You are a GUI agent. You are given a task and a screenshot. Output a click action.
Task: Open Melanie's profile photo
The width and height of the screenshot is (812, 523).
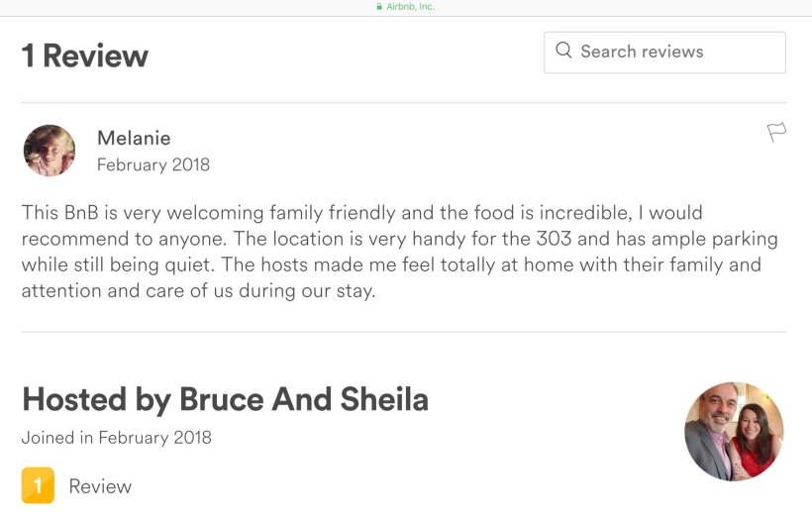pos(50,151)
